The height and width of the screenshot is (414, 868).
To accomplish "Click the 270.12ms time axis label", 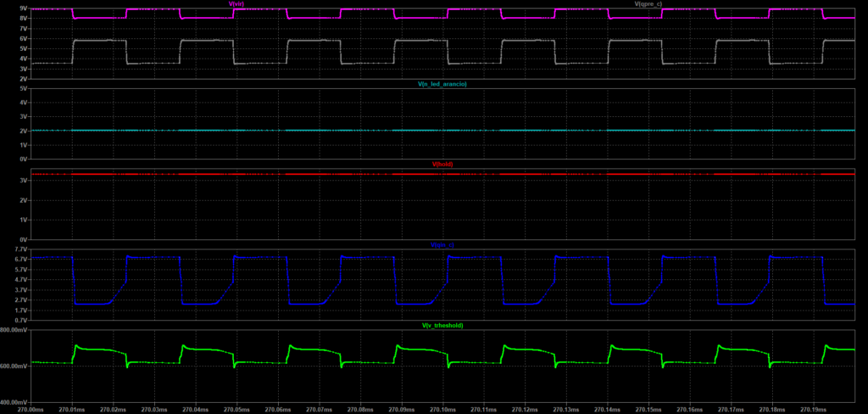I will 526,410.
